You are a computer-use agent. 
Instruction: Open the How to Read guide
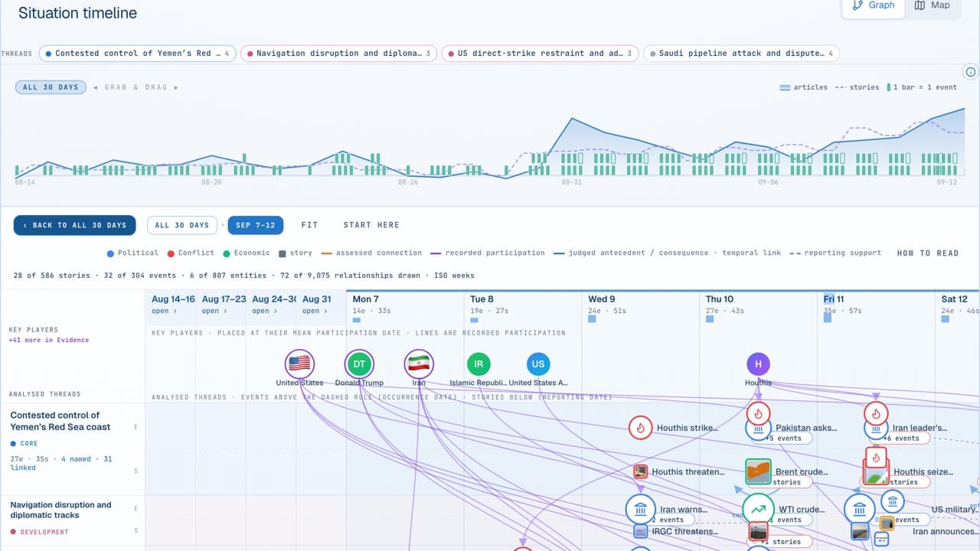[928, 253]
